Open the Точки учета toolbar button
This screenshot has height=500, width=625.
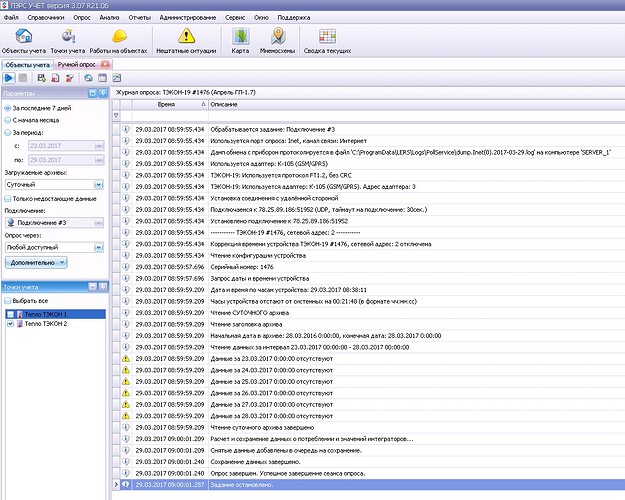click(68, 41)
